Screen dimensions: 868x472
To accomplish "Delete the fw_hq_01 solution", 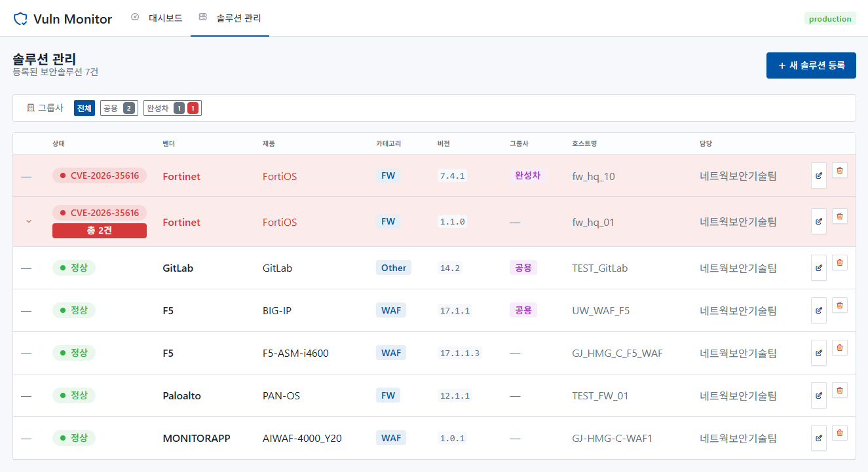I will pos(840,216).
